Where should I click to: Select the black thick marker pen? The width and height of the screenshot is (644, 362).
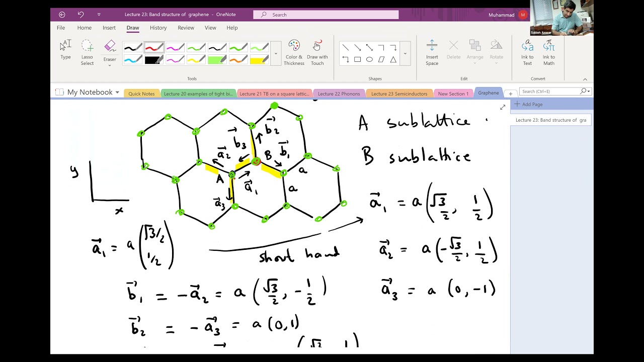tap(154, 60)
